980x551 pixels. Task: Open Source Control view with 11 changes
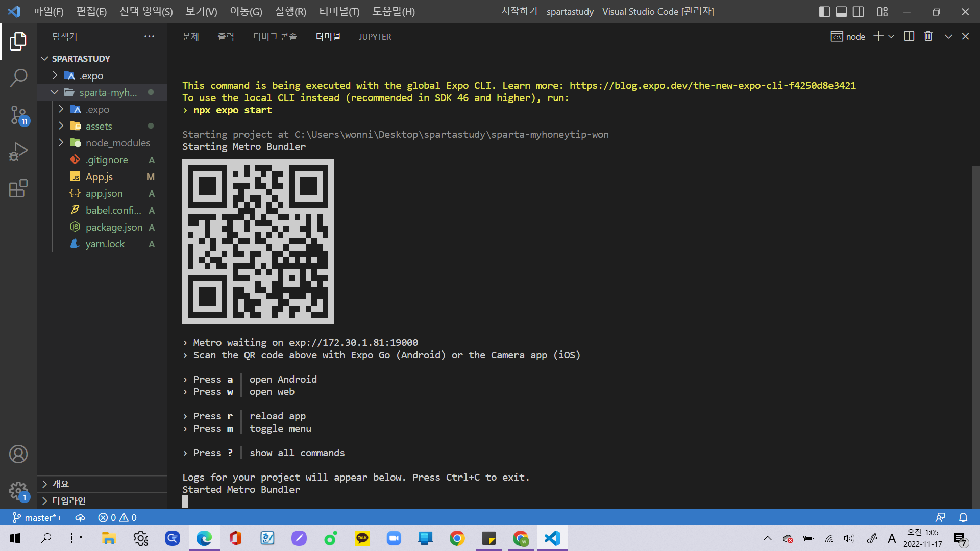pyautogui.click(x=19, y=115)
